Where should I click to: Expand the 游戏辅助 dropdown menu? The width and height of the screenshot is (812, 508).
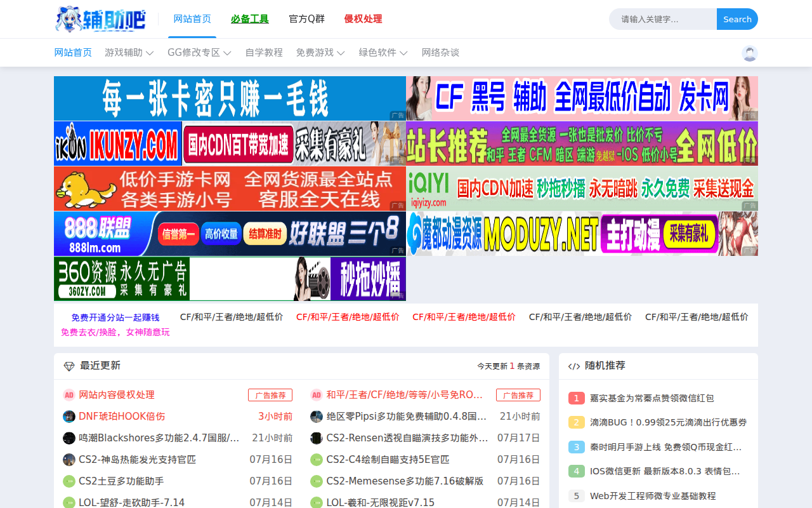(129, 53)
